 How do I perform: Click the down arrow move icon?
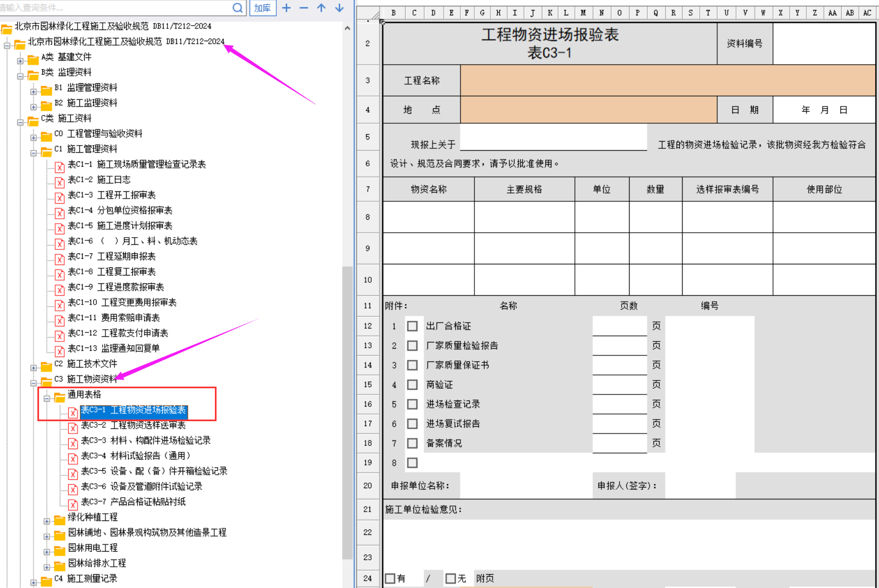click(x=339, y=8)
